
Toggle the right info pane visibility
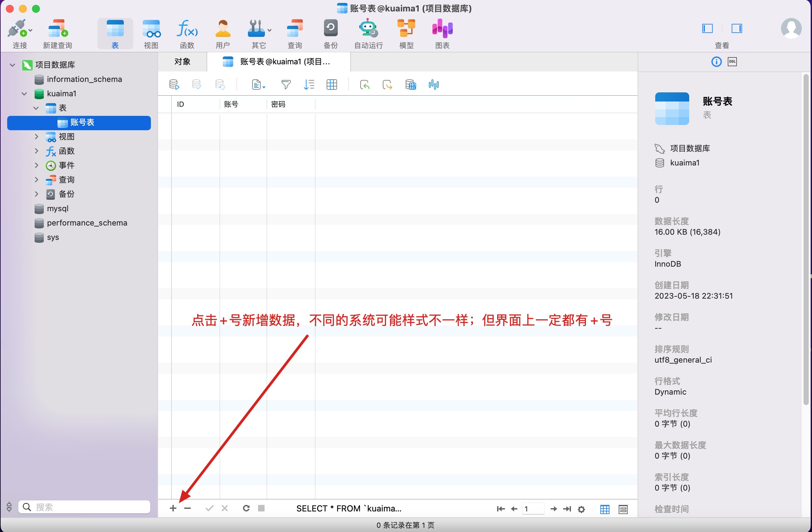click(737, 28)
